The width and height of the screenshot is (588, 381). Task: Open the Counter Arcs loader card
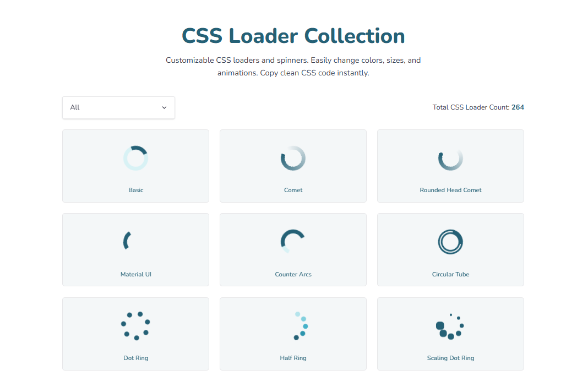coord(293,249)
